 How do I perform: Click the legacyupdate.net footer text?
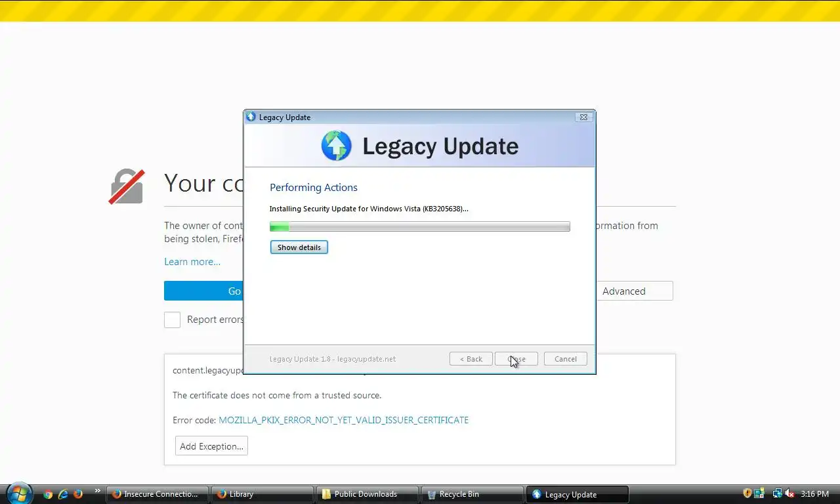(333, 359)
